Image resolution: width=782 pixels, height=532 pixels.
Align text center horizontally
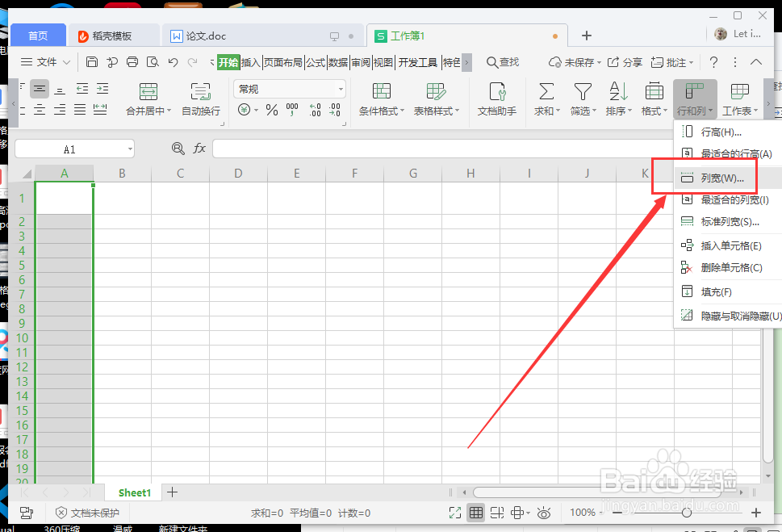tap(40, 109)
